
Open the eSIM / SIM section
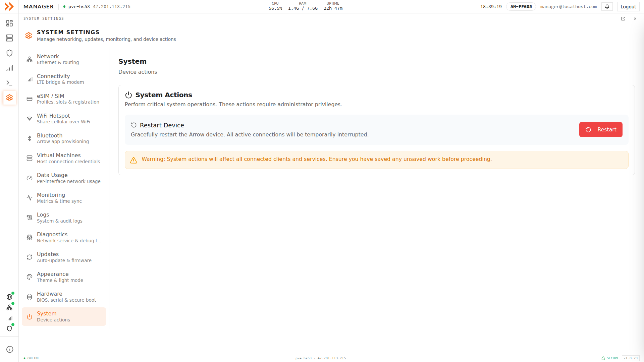pyautogui.click(x=64, y=99)
